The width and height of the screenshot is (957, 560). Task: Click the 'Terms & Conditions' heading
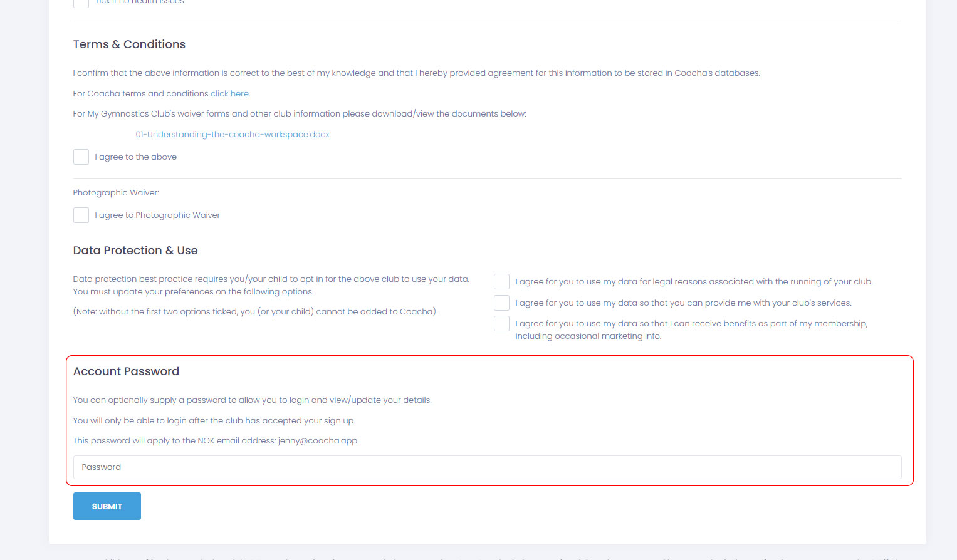129,44
